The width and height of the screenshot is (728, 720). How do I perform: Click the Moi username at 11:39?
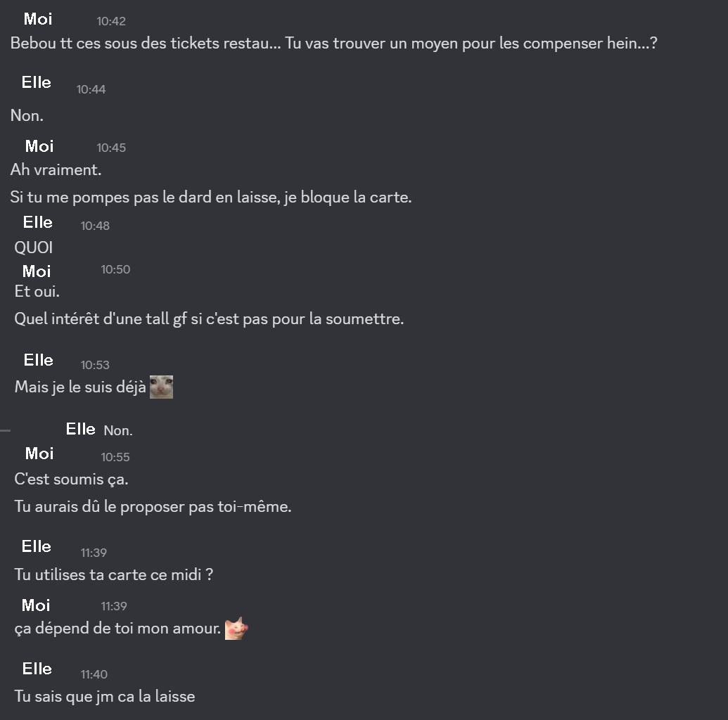tap(36, 605)
